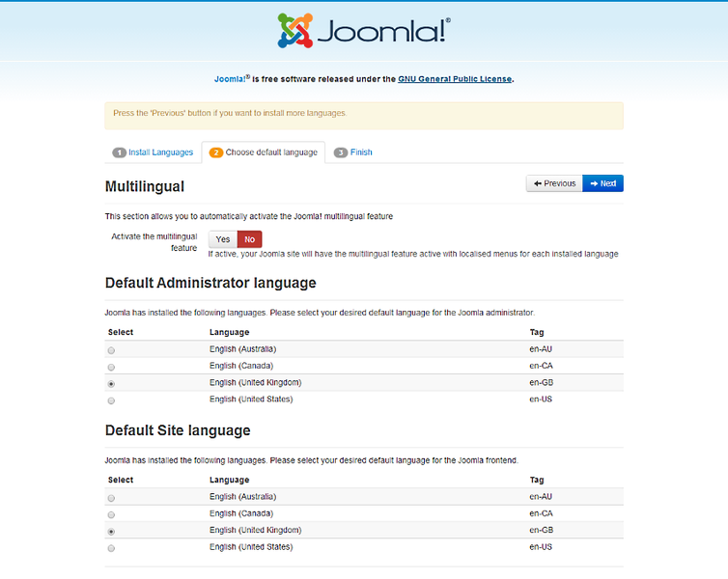This screenshot has width=728, height=579.
Task: Select English (United States) for site language
Action: click(x=112, y=548)
